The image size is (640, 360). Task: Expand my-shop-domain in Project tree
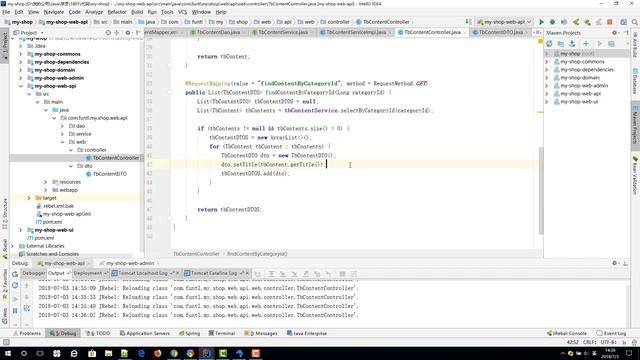(20, 70)
